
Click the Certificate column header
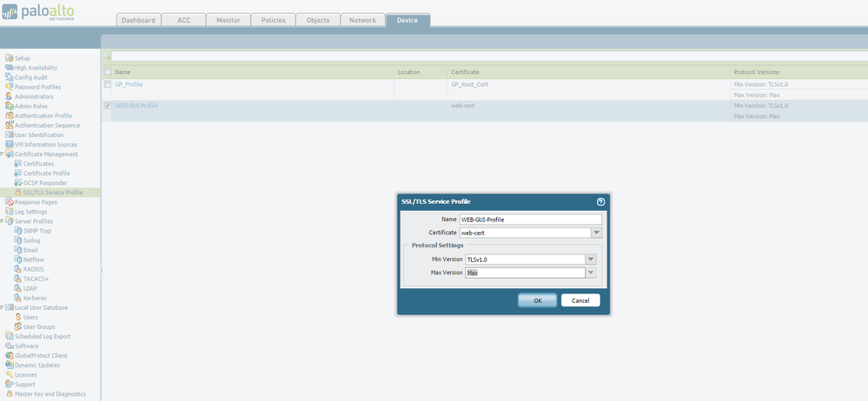(588, 72)
